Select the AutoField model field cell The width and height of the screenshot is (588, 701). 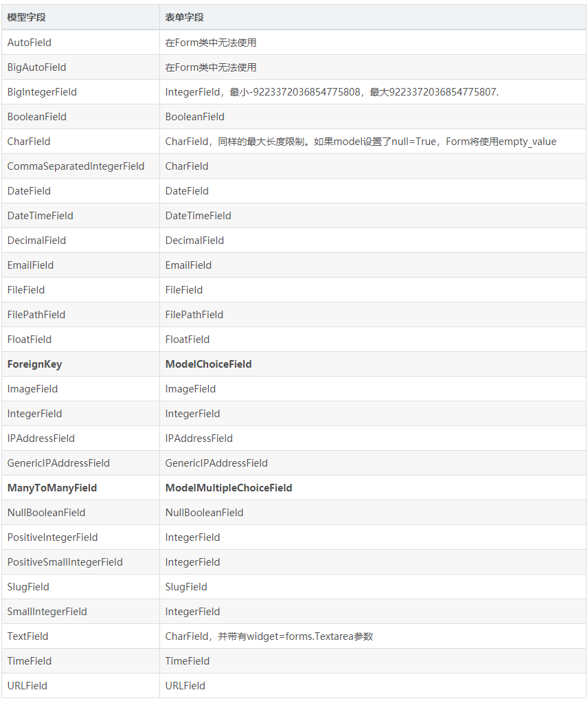click(x=80, y=43)
